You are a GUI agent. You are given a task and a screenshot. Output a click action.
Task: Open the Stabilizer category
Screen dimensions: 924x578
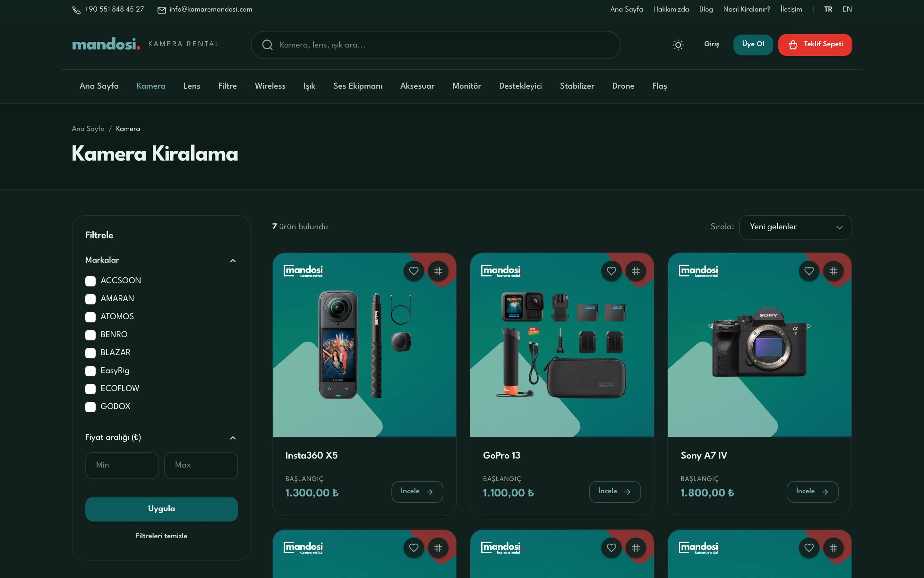pos(577,86)
